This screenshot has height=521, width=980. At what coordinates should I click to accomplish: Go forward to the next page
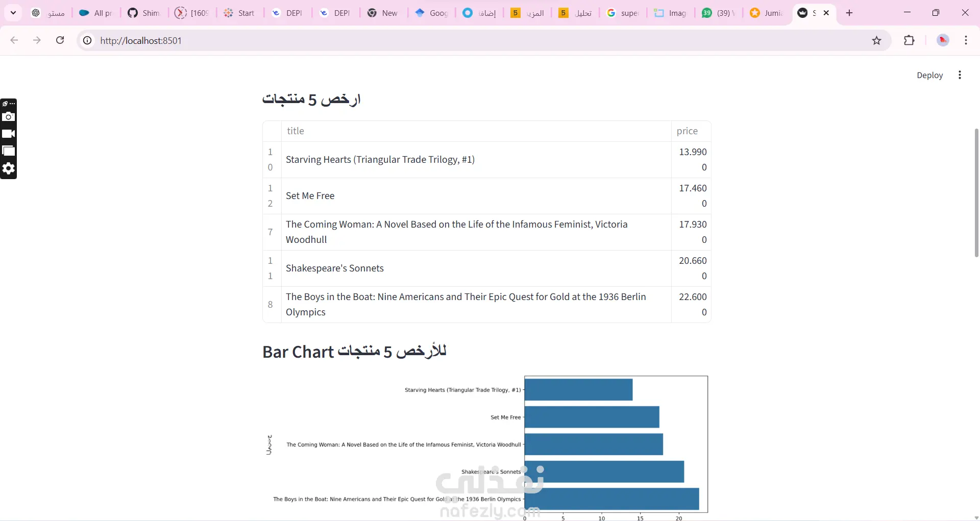click(37, 40)
